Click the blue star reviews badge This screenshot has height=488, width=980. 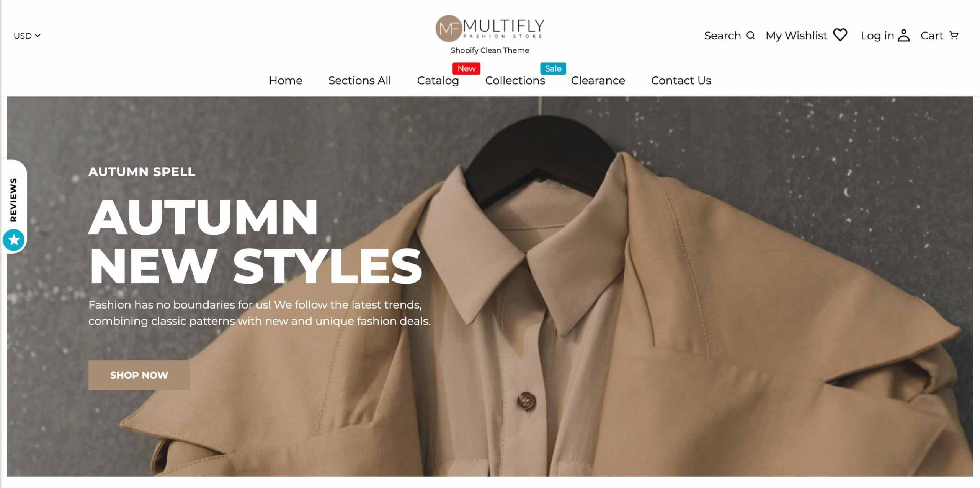pyautogui.click(x=14, y=240)
